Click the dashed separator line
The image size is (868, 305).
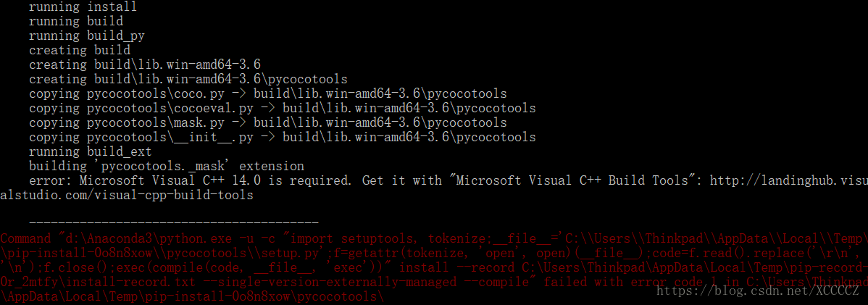[x=173, y=222]
